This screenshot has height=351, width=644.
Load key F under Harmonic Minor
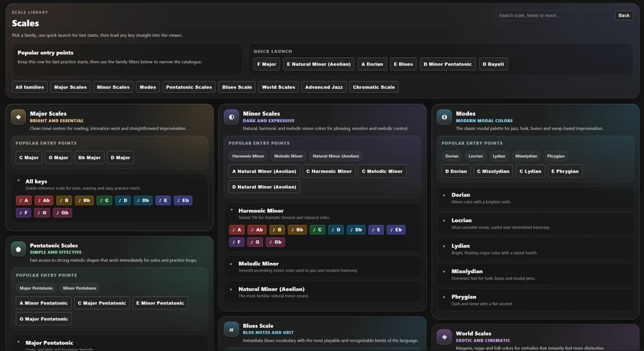coord(237,242)
